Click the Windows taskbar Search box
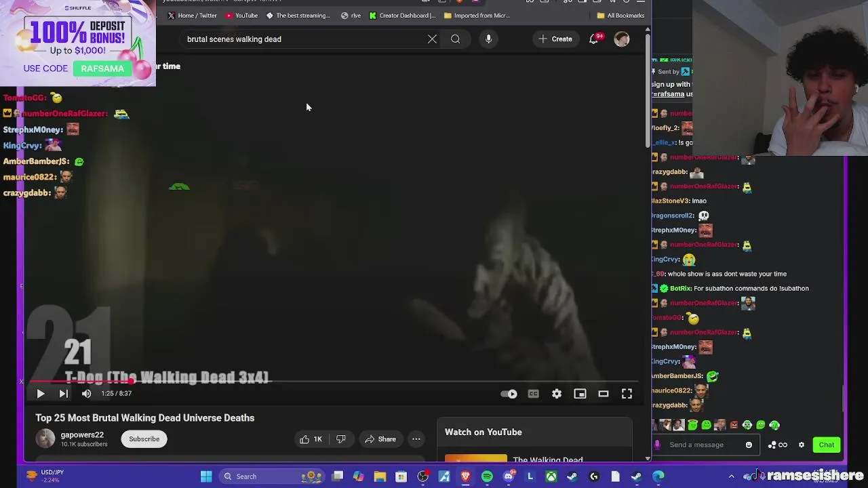 click(x=273, y=476)
